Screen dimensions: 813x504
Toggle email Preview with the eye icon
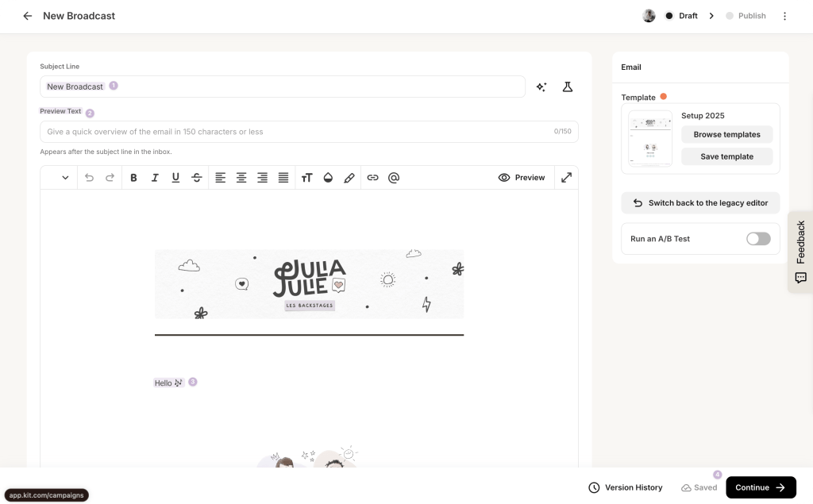[x=521, y=177]
